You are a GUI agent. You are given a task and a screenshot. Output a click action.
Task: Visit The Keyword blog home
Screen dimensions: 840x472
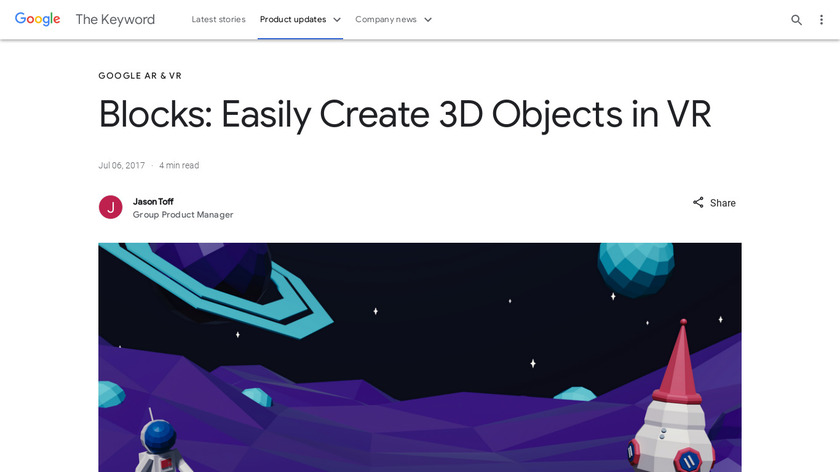tap(115, 19)
